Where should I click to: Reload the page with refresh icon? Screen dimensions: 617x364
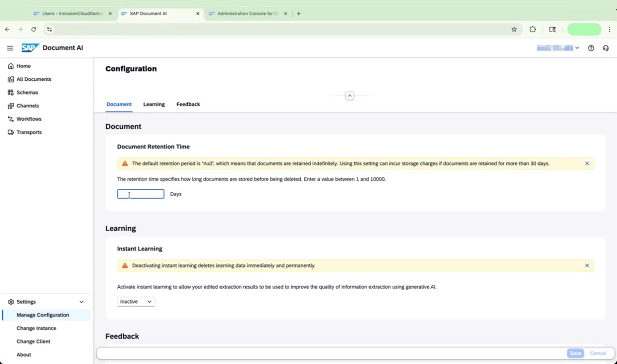[34, 29]
